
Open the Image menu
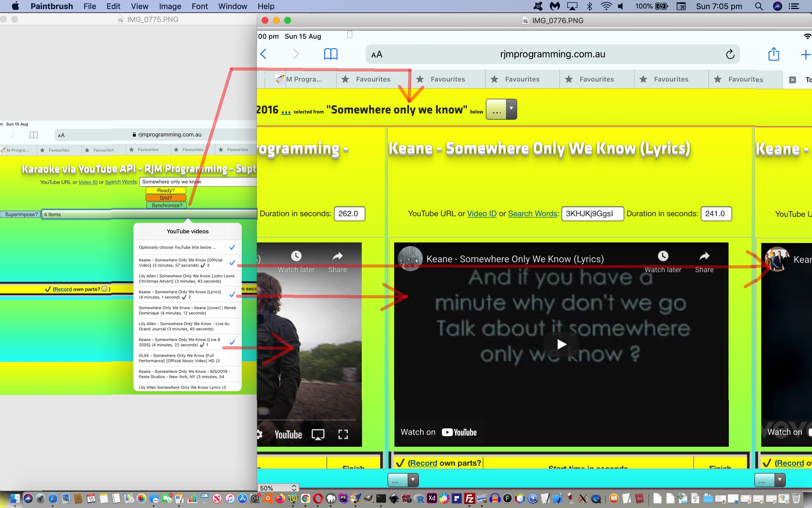tap(170, 6)
